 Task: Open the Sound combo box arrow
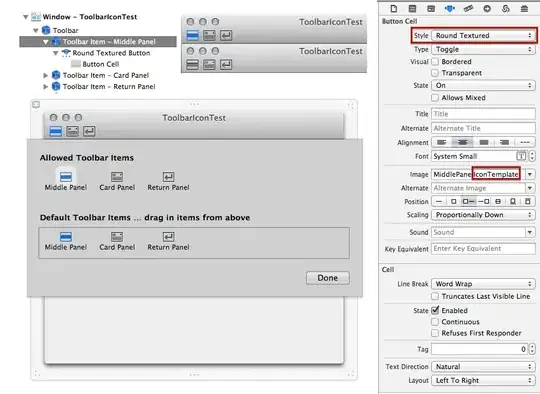pyautogui.click(x=530, y=232)
